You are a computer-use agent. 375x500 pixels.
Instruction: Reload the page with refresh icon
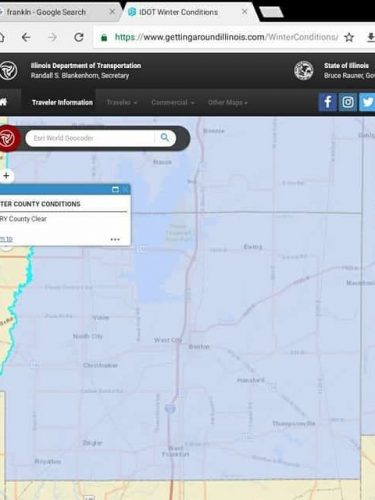point(79,37)
